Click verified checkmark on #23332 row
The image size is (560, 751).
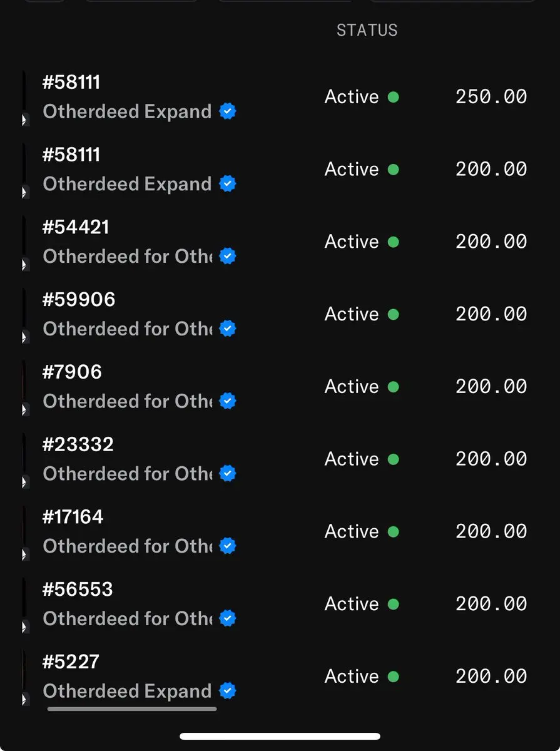coord(228,474)
